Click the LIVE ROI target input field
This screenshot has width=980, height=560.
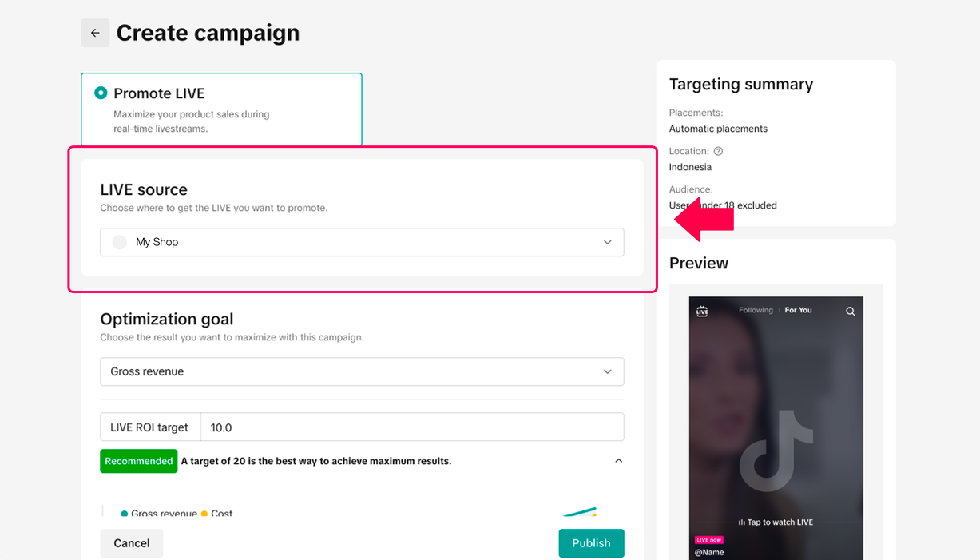[x=411, y=427]
